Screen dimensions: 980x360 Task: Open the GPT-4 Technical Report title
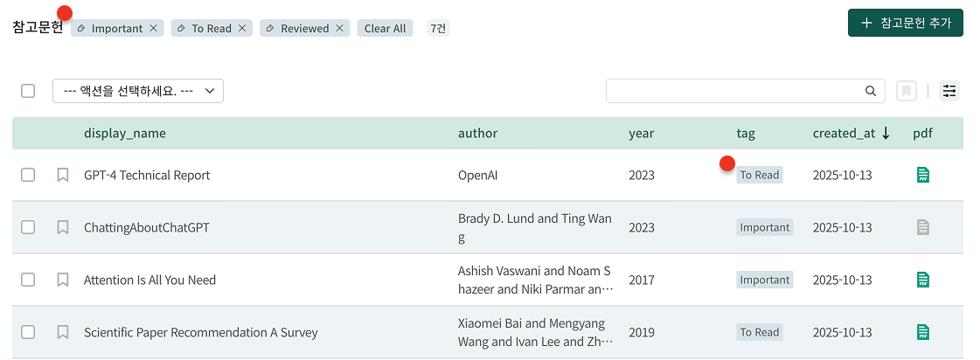[x=147, y=175]
